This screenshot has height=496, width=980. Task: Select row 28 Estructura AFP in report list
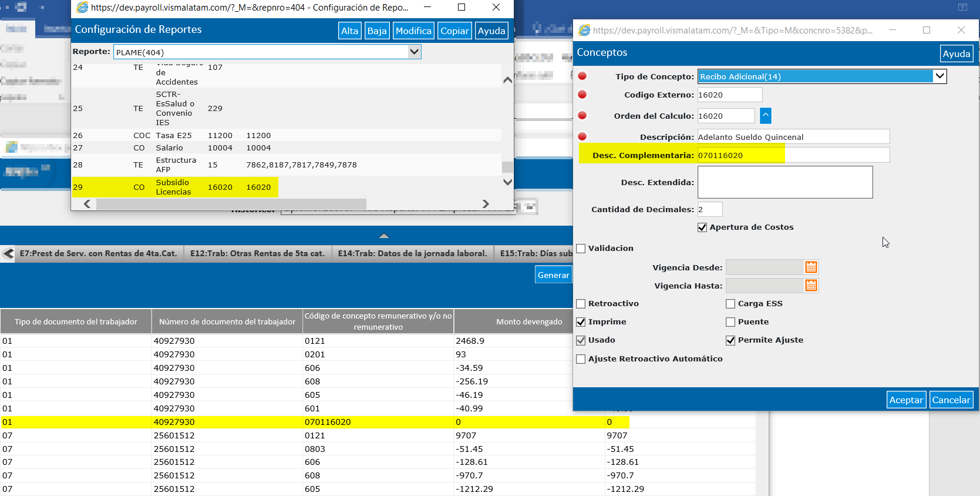[287, 165]
